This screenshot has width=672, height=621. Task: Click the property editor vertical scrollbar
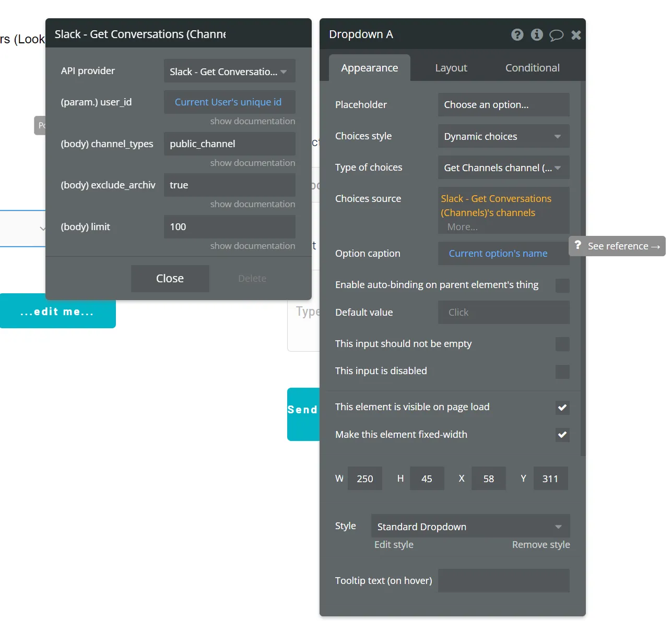coord(583,269)
